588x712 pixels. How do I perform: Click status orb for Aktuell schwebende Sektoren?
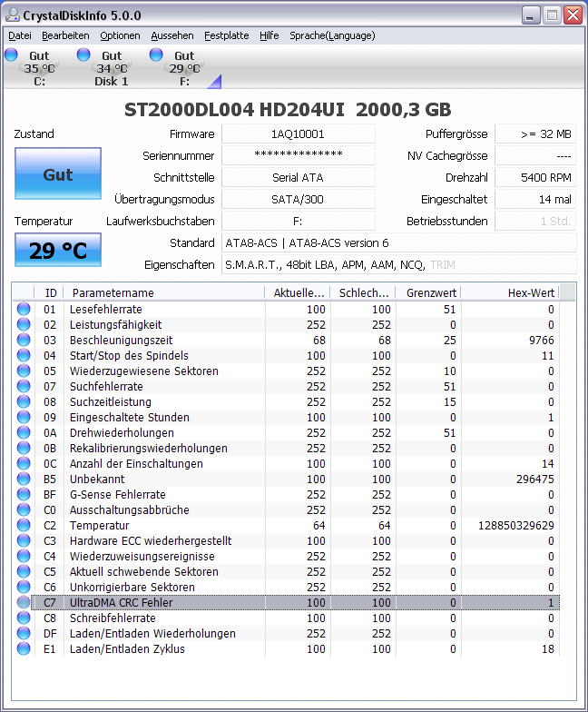click(24, 572)
